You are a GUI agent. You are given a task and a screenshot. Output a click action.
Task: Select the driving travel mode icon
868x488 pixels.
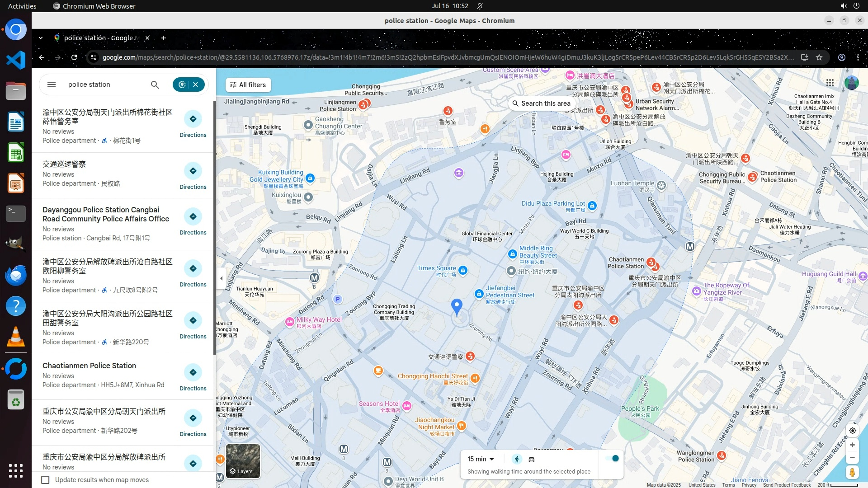click(x=532, y=459)
